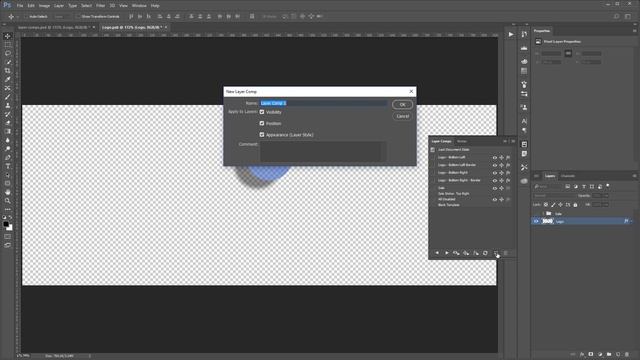Select the Rectangular Marquee tool
The image size is (640, 360).
(7, 44)
